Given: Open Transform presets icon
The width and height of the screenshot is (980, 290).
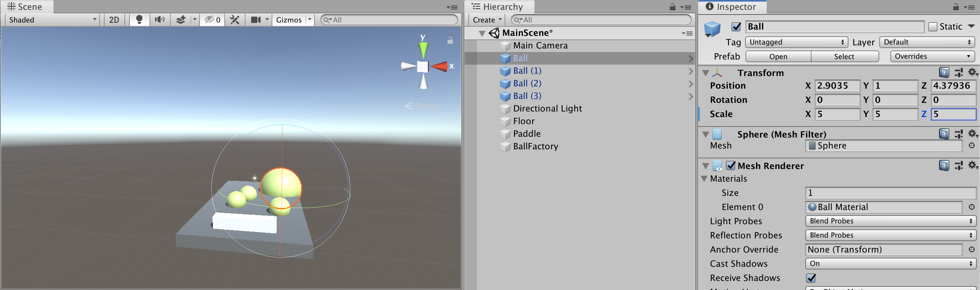Looking at the screenshot, I should [959, 72].
